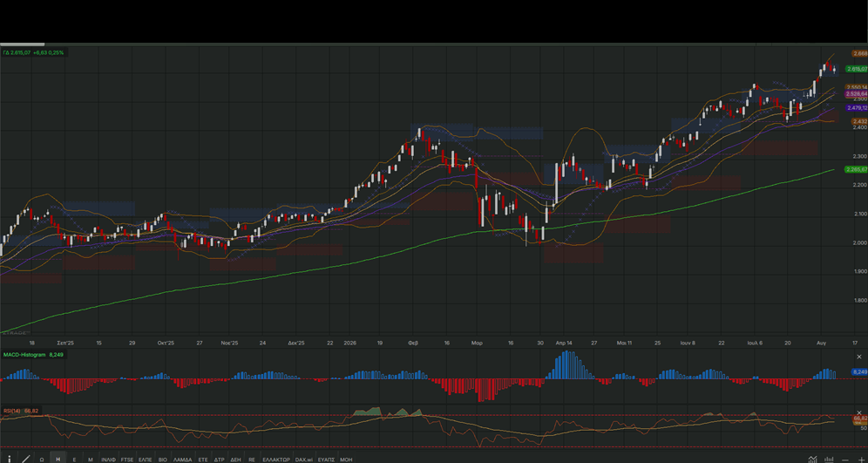Open the info icon in the bottom toolbar
This screenshot has height=463, width=868.
[x=10, y=460]
